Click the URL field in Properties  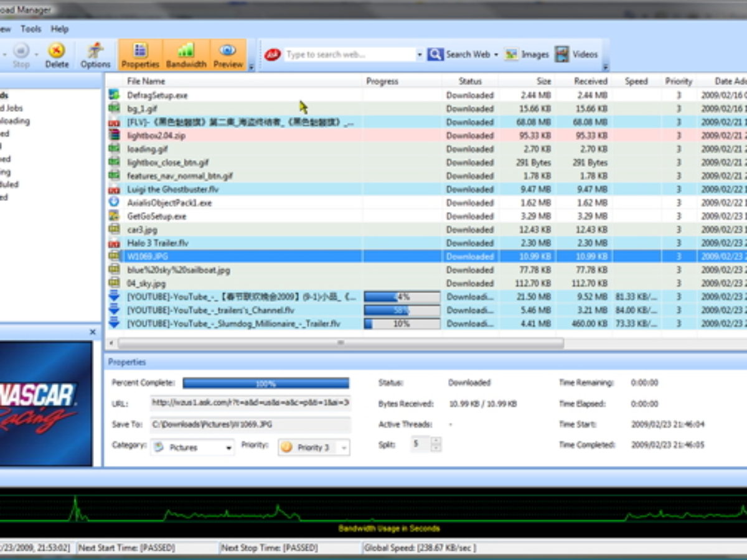click(x=251, y=403)
